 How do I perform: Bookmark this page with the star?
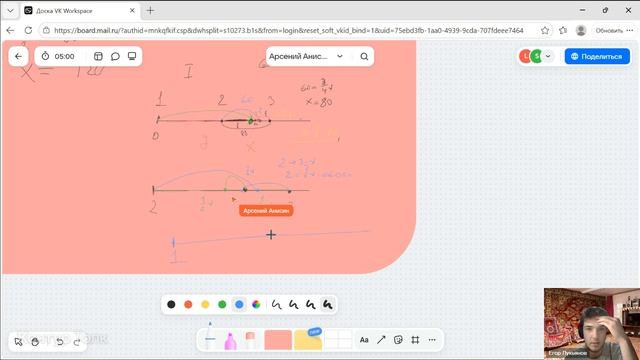click(x=544, y=30)
